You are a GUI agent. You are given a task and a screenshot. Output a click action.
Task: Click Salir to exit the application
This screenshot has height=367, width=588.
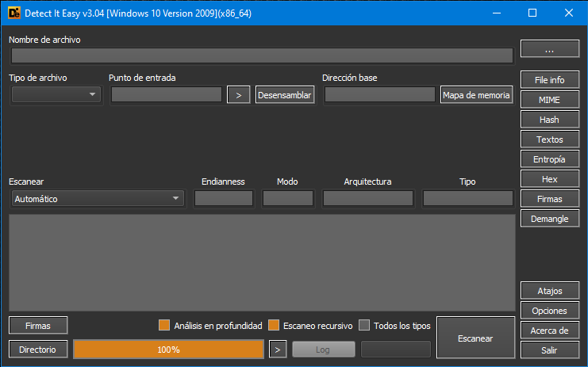coord(550,350)
